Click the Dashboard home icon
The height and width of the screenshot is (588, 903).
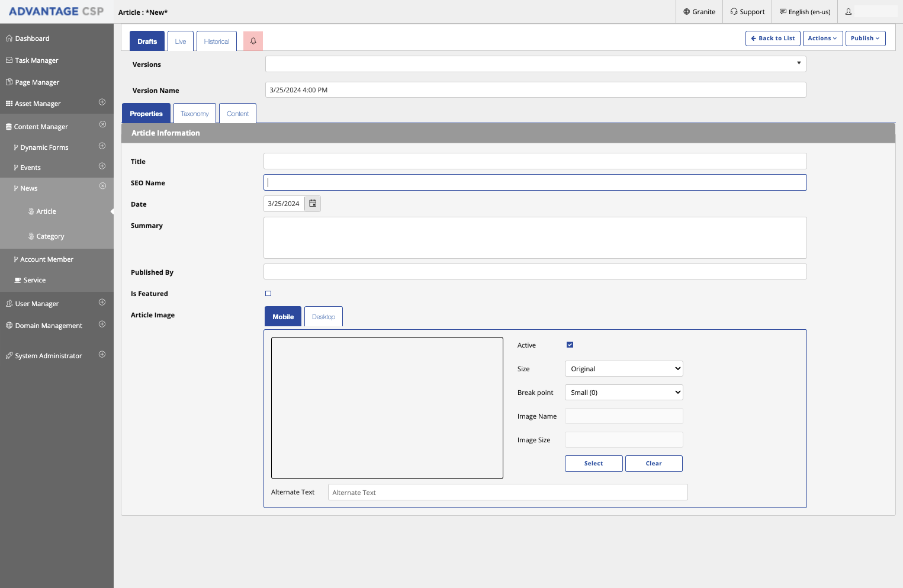[x=9, y=38]
